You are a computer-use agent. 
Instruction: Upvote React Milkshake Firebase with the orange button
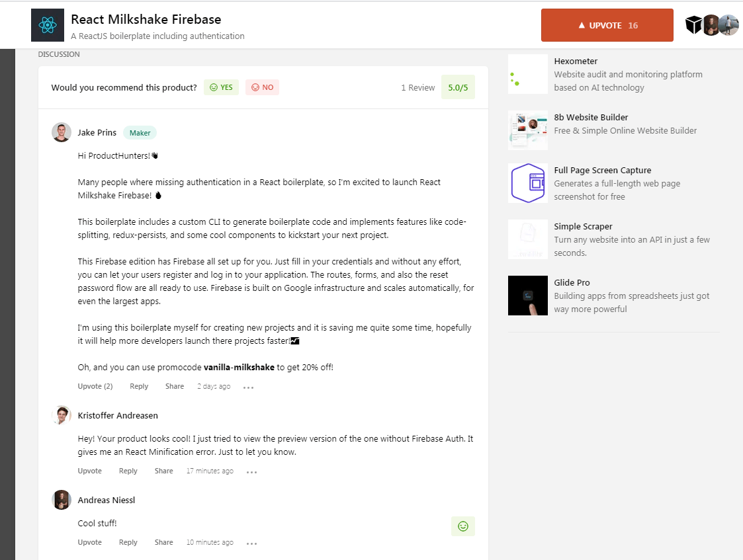pos(607,25)
